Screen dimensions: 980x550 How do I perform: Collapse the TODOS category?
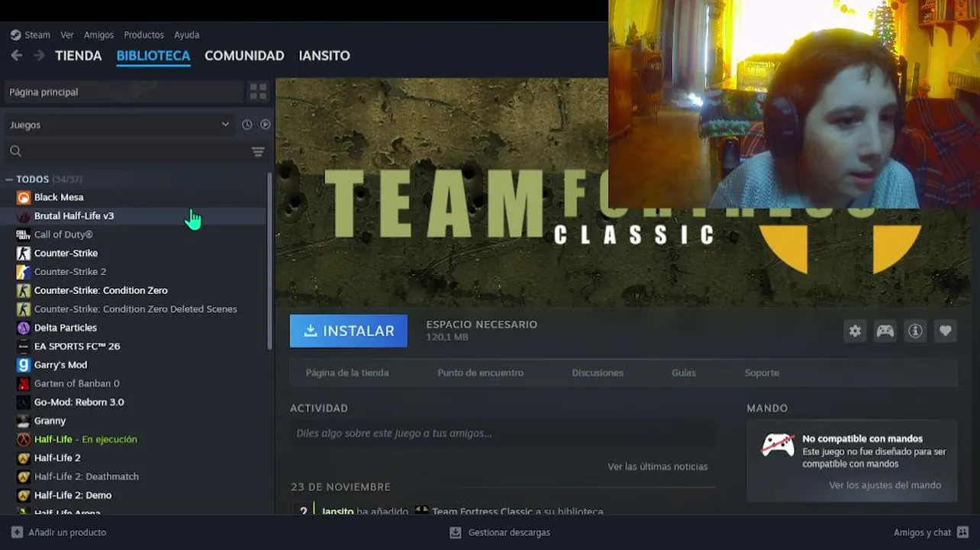pos(9,180)
